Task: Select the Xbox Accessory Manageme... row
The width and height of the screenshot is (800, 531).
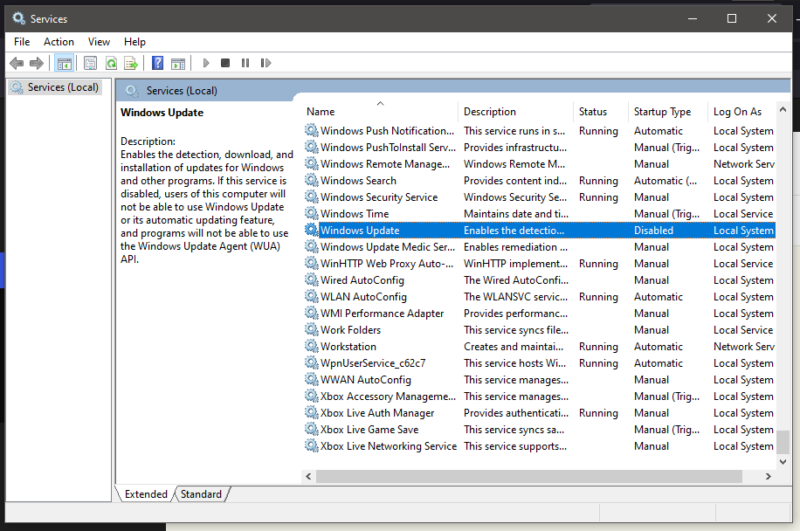Action: (x=539, y=396)
